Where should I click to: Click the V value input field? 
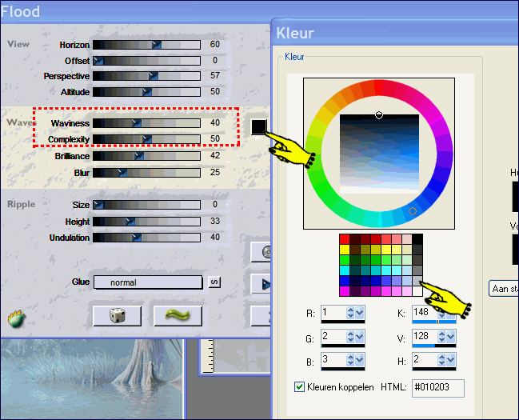pyautogui.click(x=425, y=336)
